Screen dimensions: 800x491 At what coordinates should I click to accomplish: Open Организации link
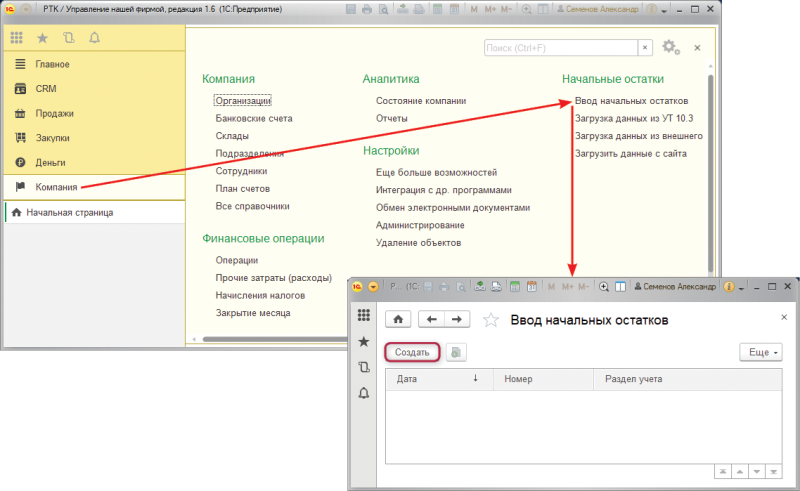(243, 101)
